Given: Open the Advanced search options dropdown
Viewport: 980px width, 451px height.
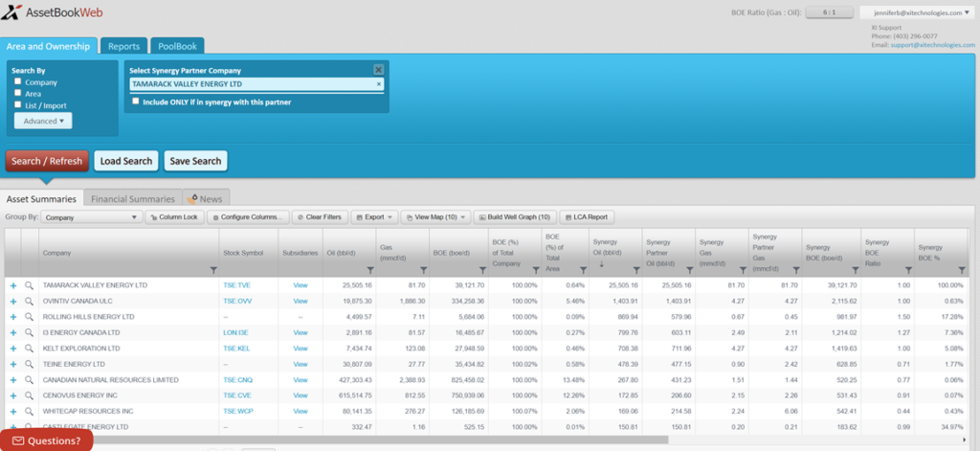Looking at the screenshot, I should [43, 121].
